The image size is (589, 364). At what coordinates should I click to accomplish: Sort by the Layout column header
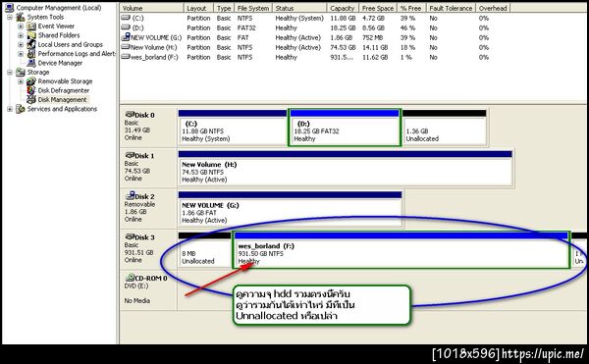coord(198,8)
